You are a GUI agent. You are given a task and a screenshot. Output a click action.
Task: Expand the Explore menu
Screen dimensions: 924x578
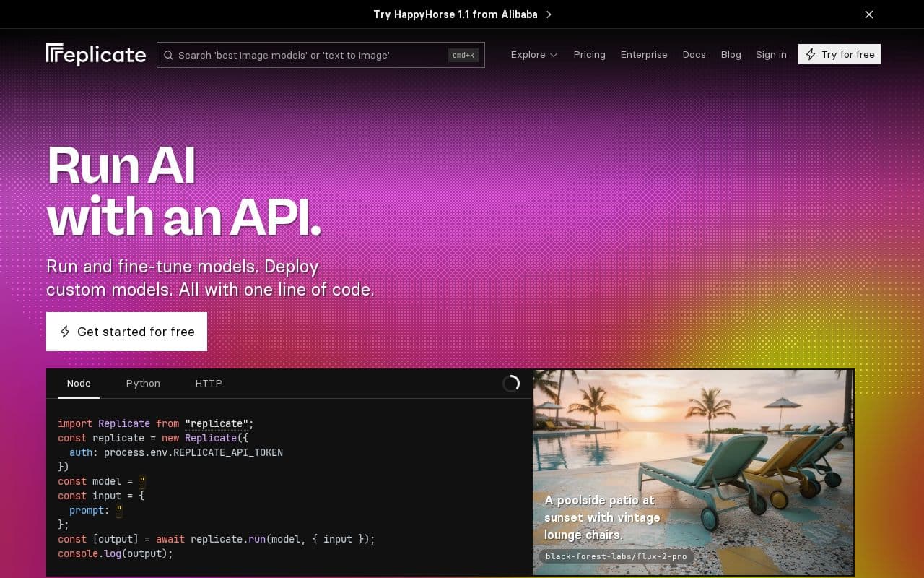(534, 54)
